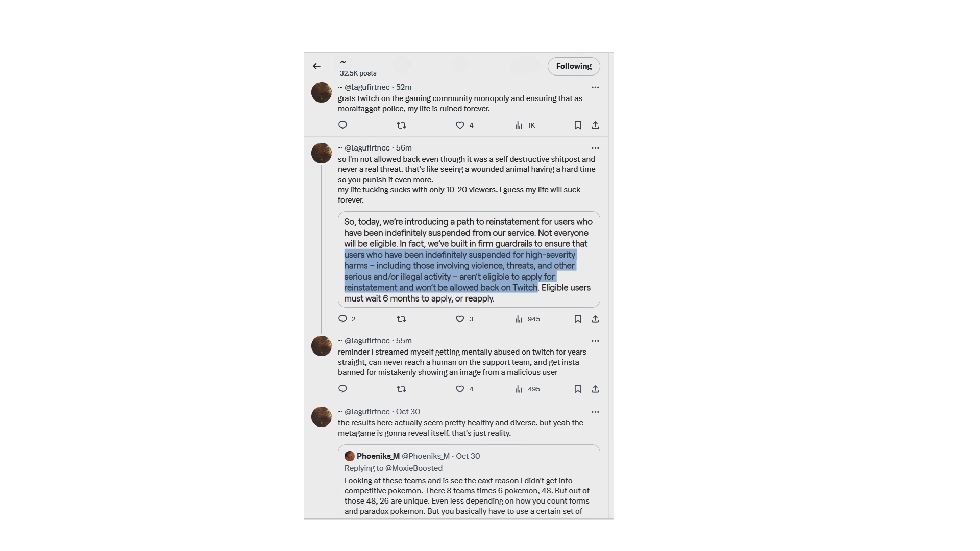Go back using the left arrow
The image size is (980, 551).
click(316, 66)
